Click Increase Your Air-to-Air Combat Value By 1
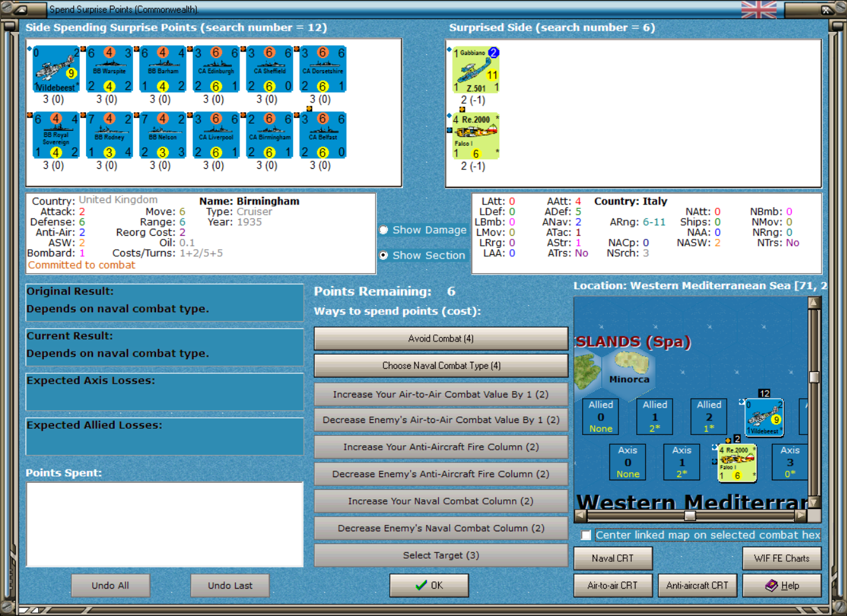The height and width of the screenshot is (616, 847). coord(441,394)
